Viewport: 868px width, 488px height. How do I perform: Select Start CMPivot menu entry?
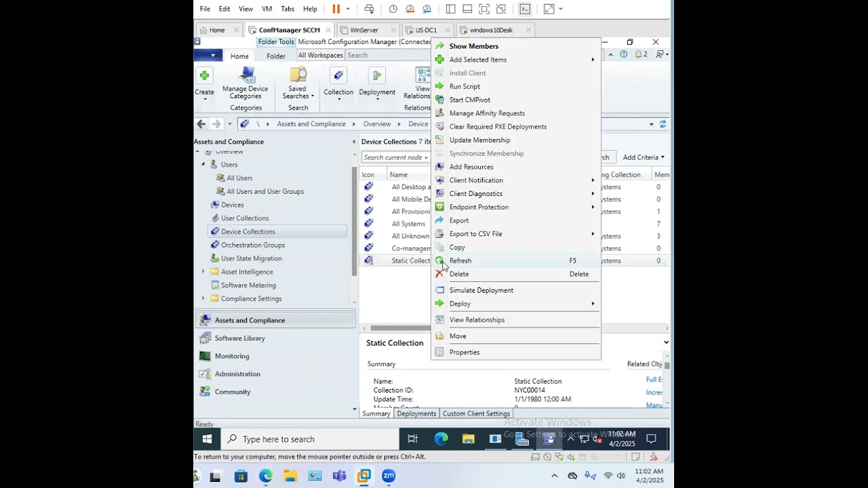[469, 100]
